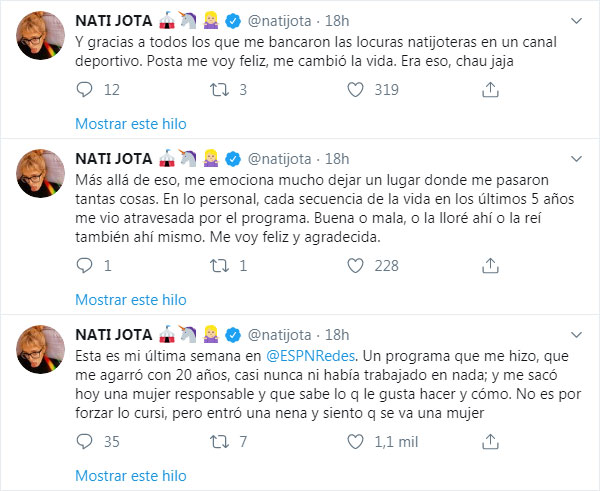Open more options chevron on first tweet

[577, 19]
